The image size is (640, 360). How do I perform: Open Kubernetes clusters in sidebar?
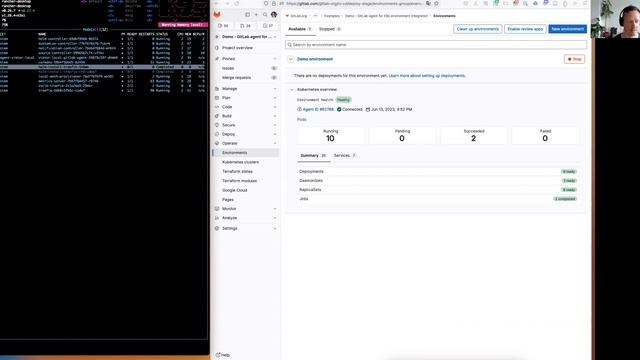pyautogui.click(x=240, y=162)
